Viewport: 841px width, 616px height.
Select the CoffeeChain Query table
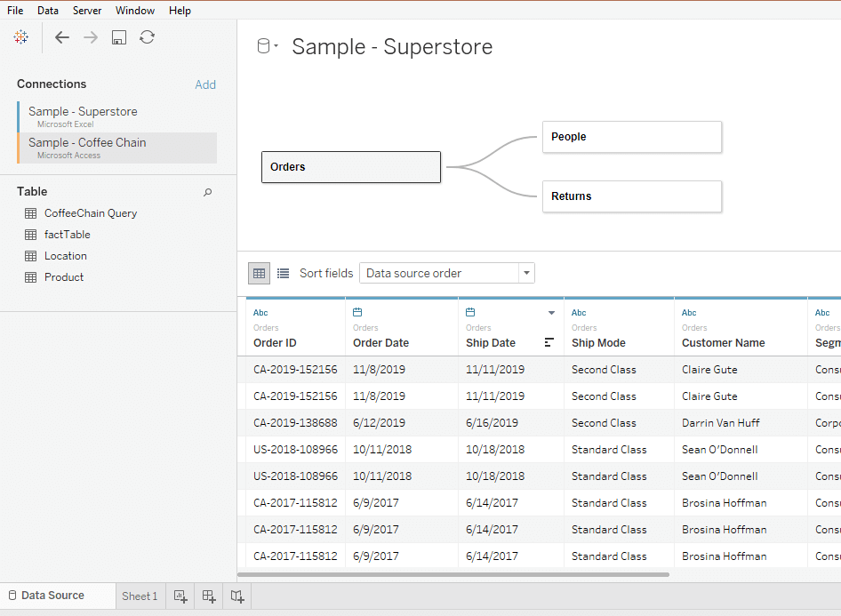click(91, 213)
